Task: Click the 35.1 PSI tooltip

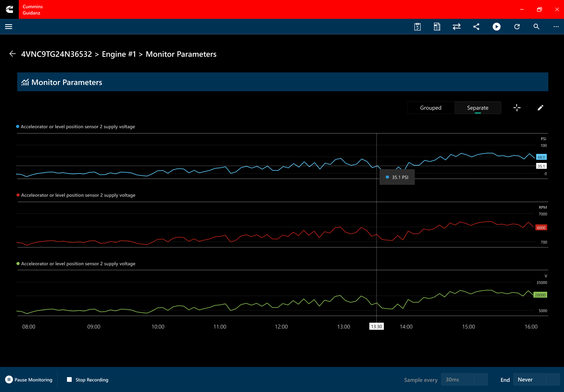Action: coord(397,177)
